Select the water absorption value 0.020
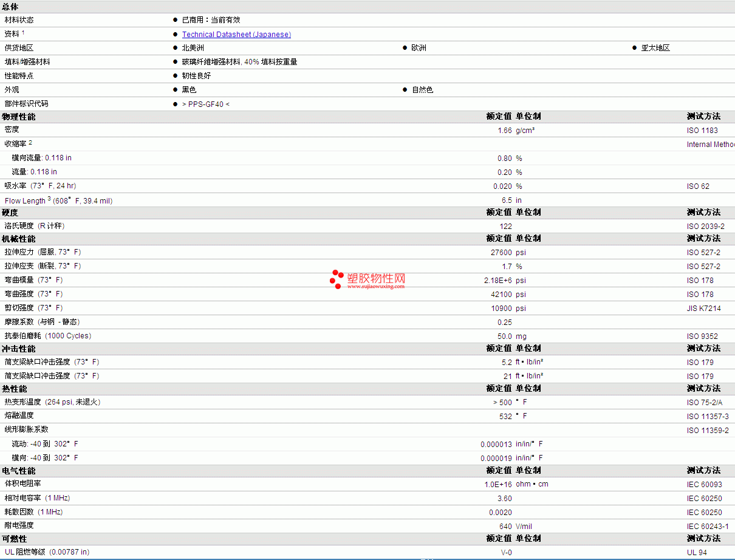Image resolution: width=735 pixels, height=560 pixels. pyautogui.click(x=503, y=186)
